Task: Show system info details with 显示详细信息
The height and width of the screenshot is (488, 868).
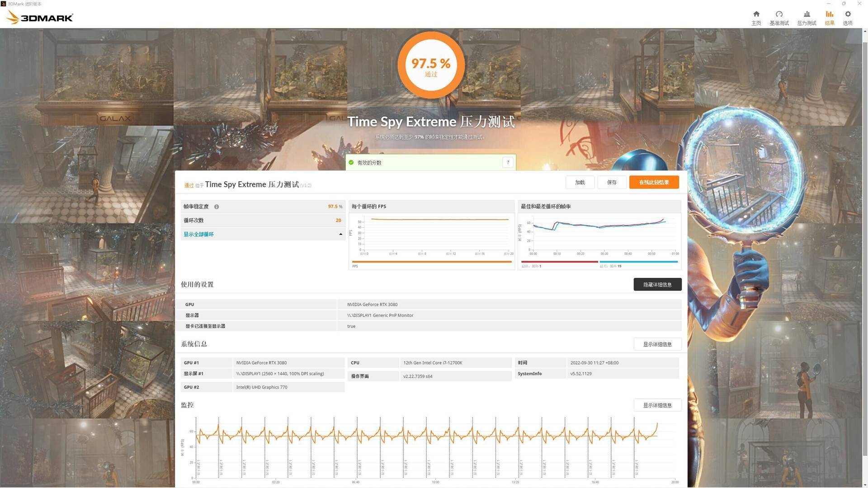Action: tap(657, 344)
